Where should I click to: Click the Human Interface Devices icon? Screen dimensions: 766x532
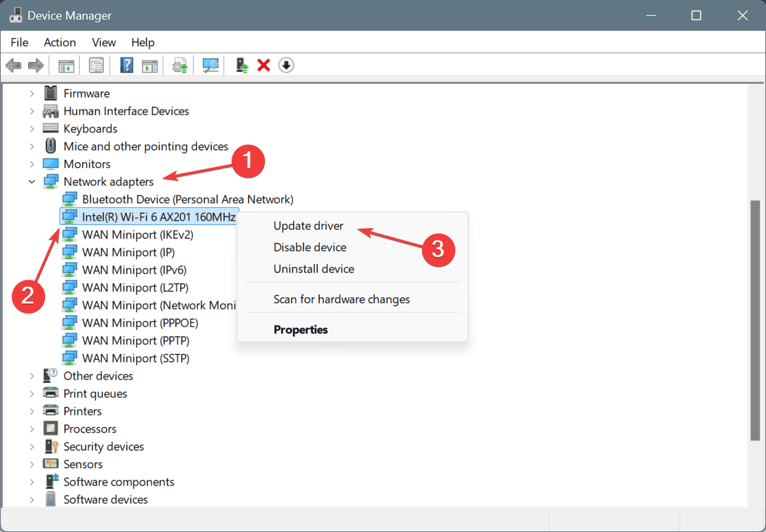click(50, 111)
